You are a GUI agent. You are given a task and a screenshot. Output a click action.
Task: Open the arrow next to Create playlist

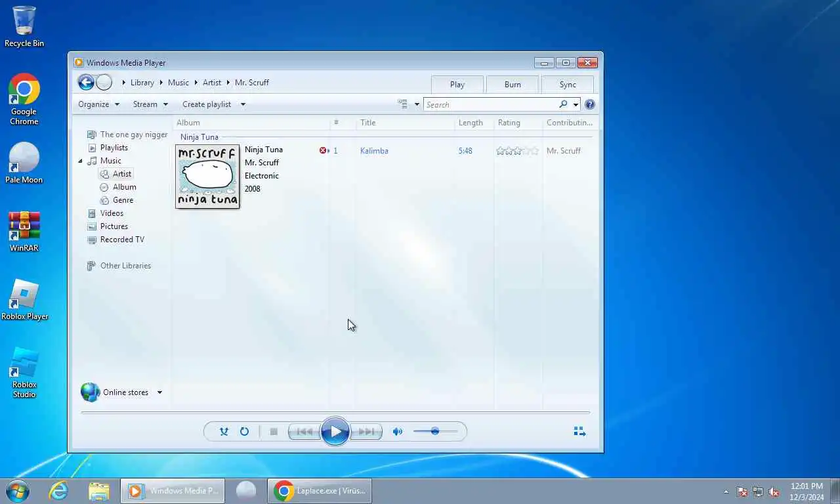point(243,104)
